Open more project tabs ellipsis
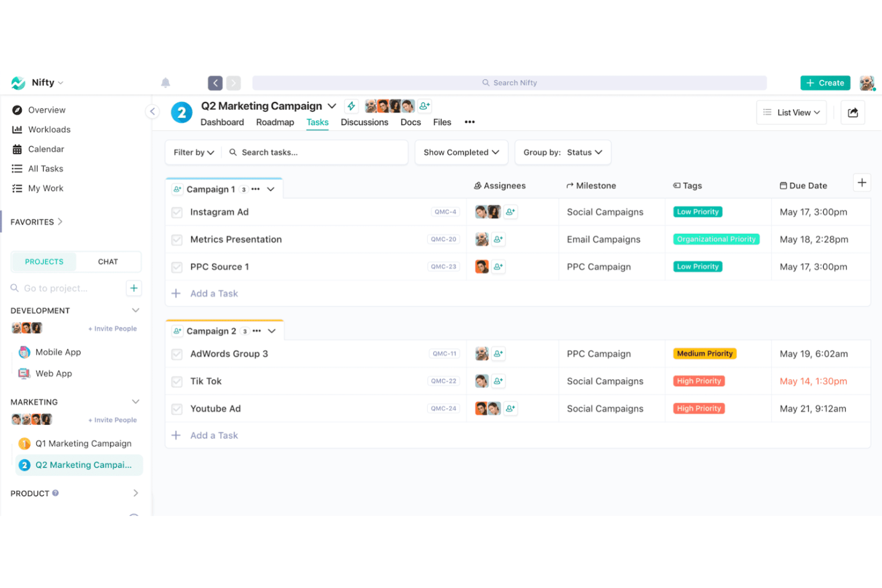This screenshot has width=882, height=588. (470, 122)
